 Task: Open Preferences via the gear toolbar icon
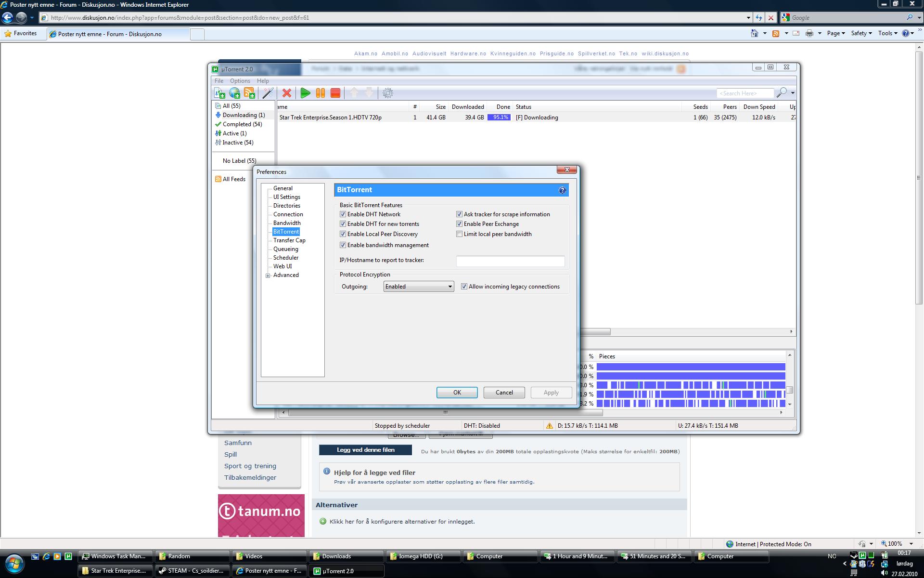tap(388, 93)
